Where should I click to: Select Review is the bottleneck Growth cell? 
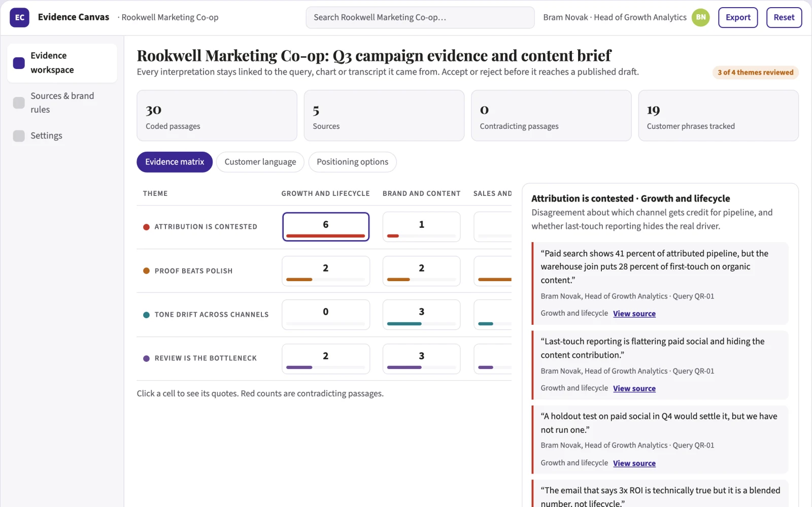click(x=326, y=359)
